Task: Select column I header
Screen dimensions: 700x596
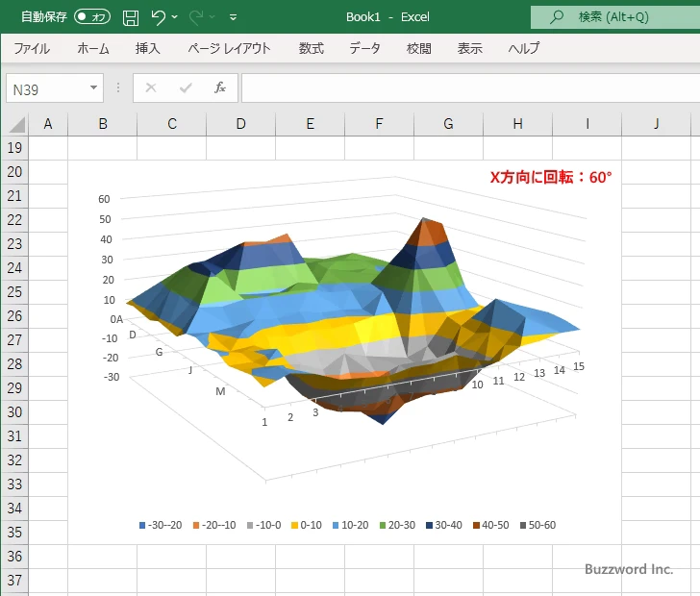Action: point(587,124)
